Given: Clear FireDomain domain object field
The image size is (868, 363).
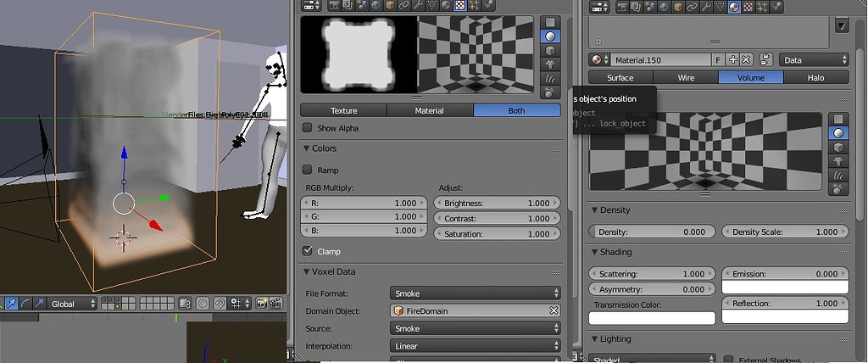Looking at the screenshot, I should pyautogui.click(x=554, y=311).
